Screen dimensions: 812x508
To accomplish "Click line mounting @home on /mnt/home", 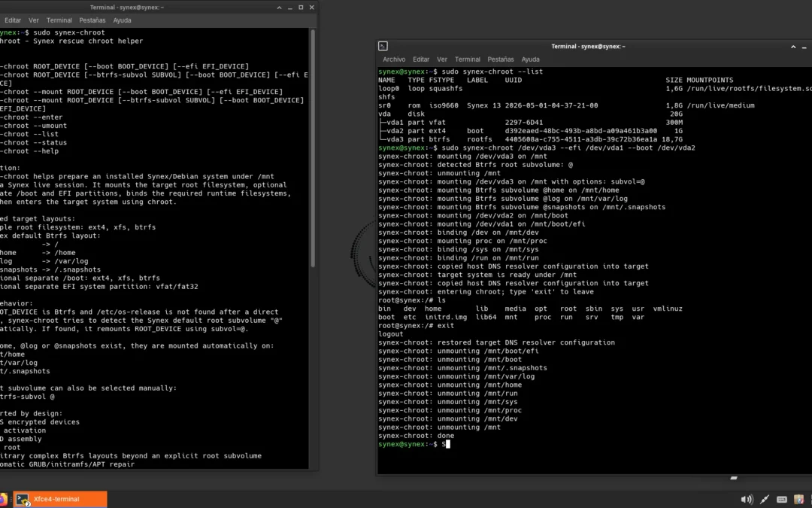I will [x=498, y=190].
